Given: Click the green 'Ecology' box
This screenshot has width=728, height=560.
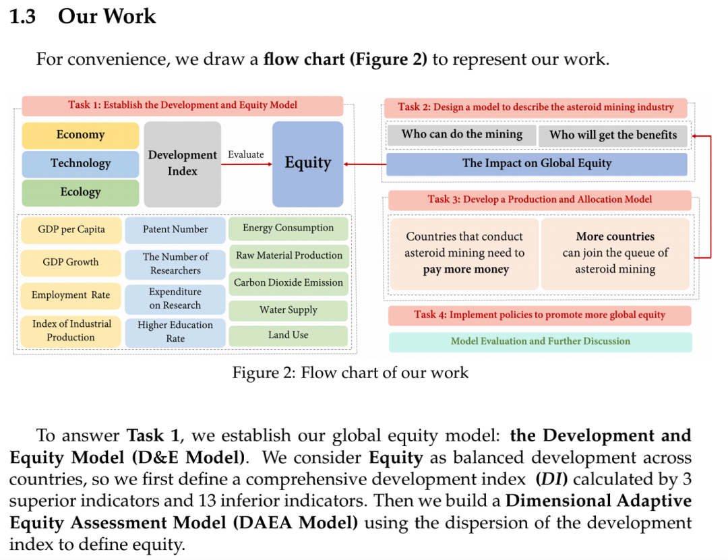Looking at the screenshot, I should [80, 192].
